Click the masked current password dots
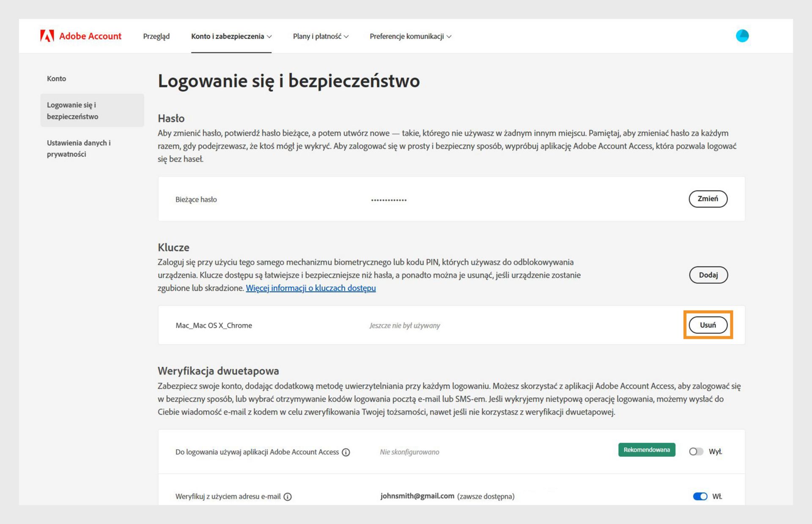This screenshot has width=812, height=524. coord(389,200)
